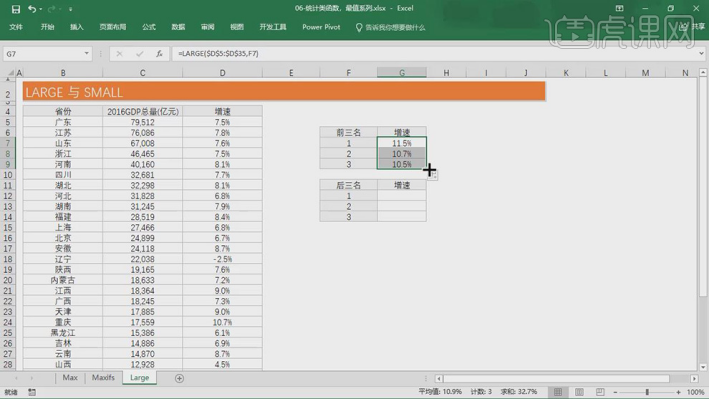Screen dimensions: 709x399
Task: Open the 审阅 ribbon tab
Action: [208, 27]
